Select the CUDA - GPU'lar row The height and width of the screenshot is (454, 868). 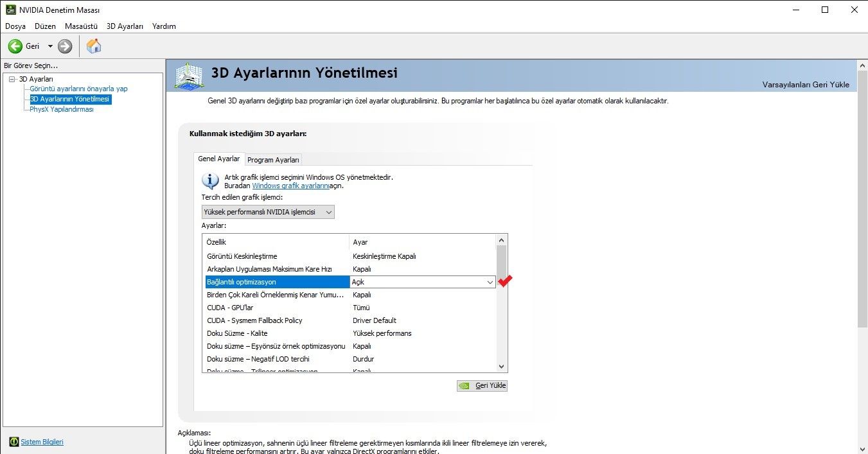click(x=350, y=308)
